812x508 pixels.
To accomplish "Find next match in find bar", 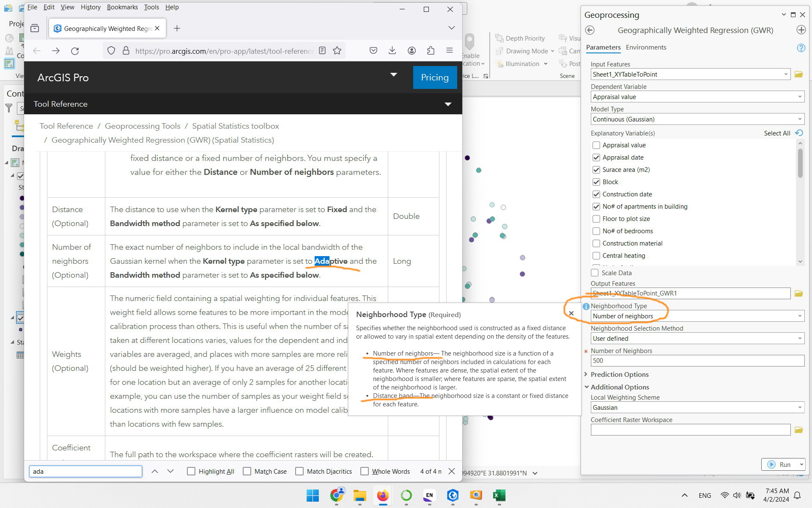I will (170, 471).
